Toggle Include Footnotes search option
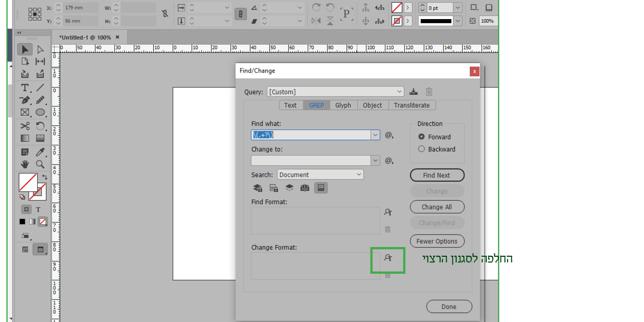The image size is (644, 322). 321,188
